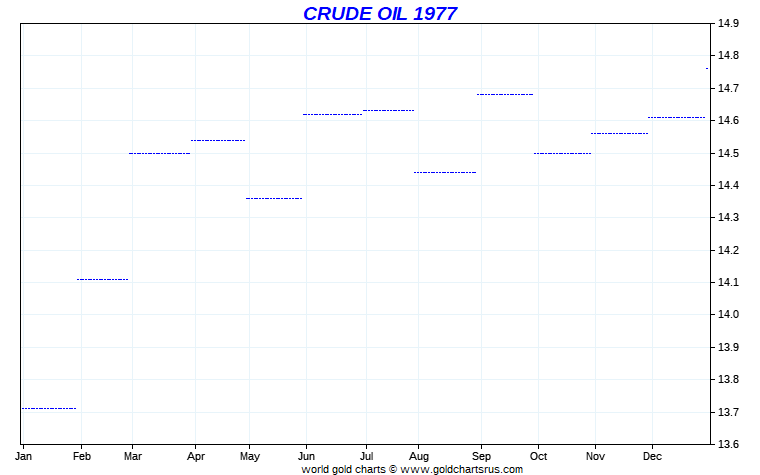Click the 14.8 value on the y-axis
Screen dimensions: 760x475
tap(728, 56)
